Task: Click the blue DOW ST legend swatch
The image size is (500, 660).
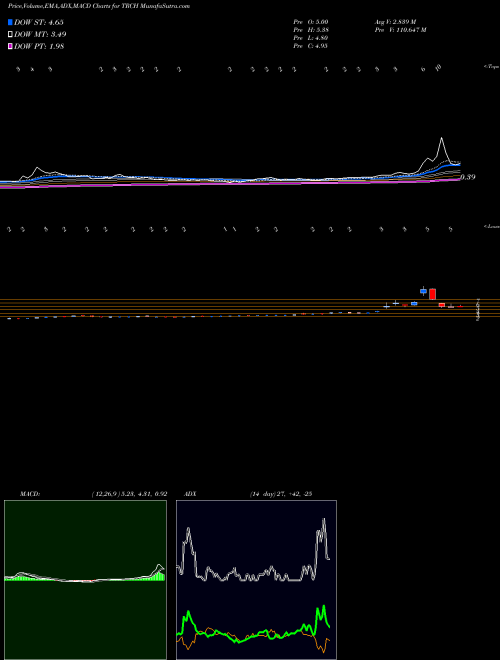Action: tap(10, 22)
